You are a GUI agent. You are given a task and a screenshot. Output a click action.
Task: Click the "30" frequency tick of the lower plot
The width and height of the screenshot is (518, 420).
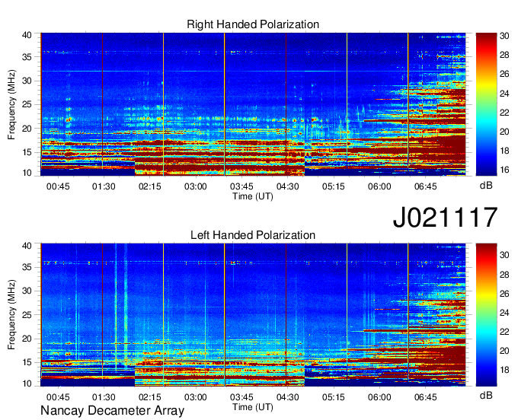27,291
